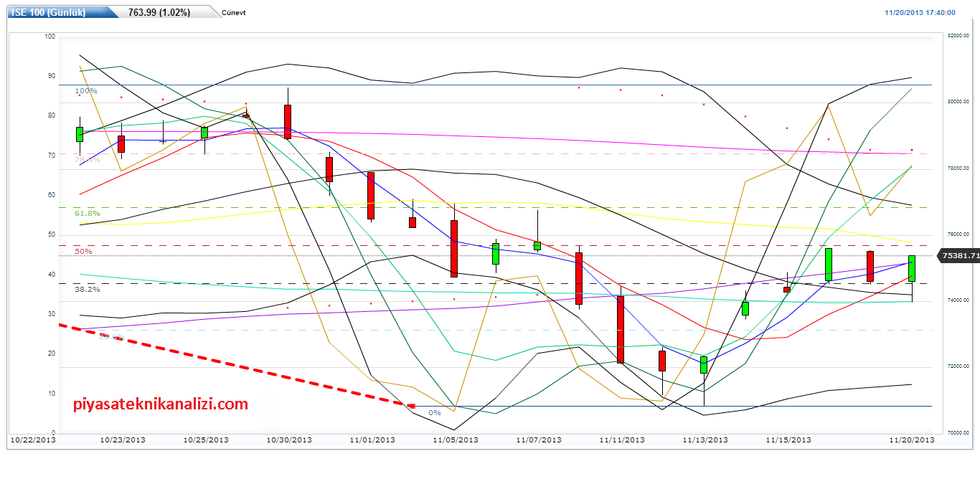Click the 763.99 (1.02%) price tab
Screen dimensions: 980x484
tap(159, 12)
